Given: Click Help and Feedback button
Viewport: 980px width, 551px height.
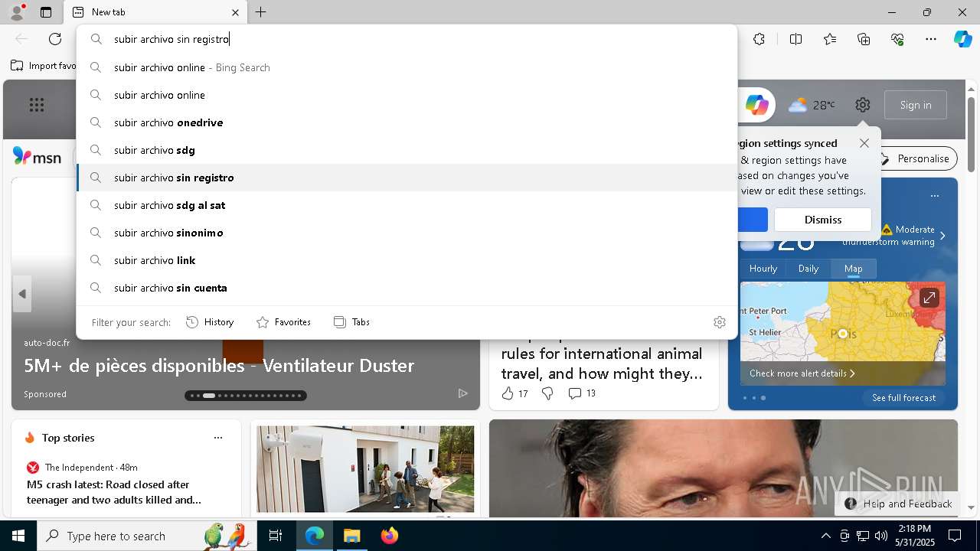Looking at the screenshot, I should (x=897, y=504).
